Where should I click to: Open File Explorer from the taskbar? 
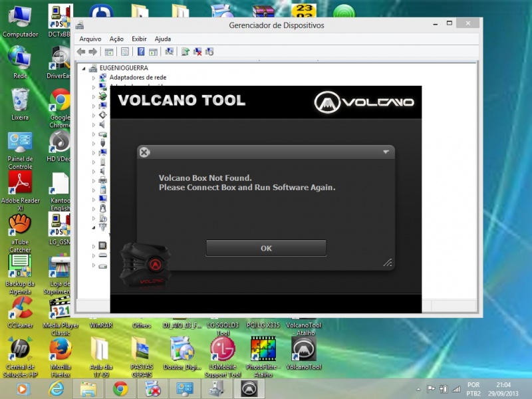(x=88, y=389)
